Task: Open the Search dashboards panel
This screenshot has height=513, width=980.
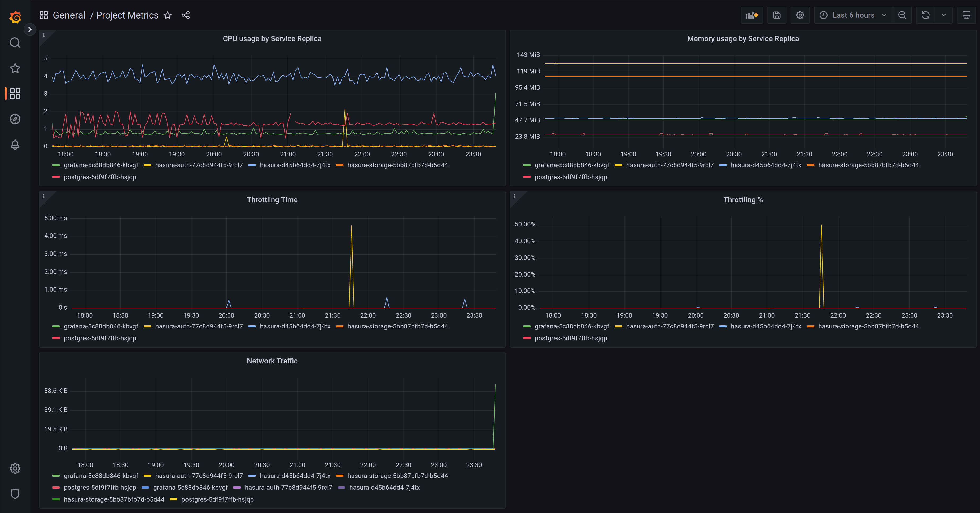Action: coord(15,43)
